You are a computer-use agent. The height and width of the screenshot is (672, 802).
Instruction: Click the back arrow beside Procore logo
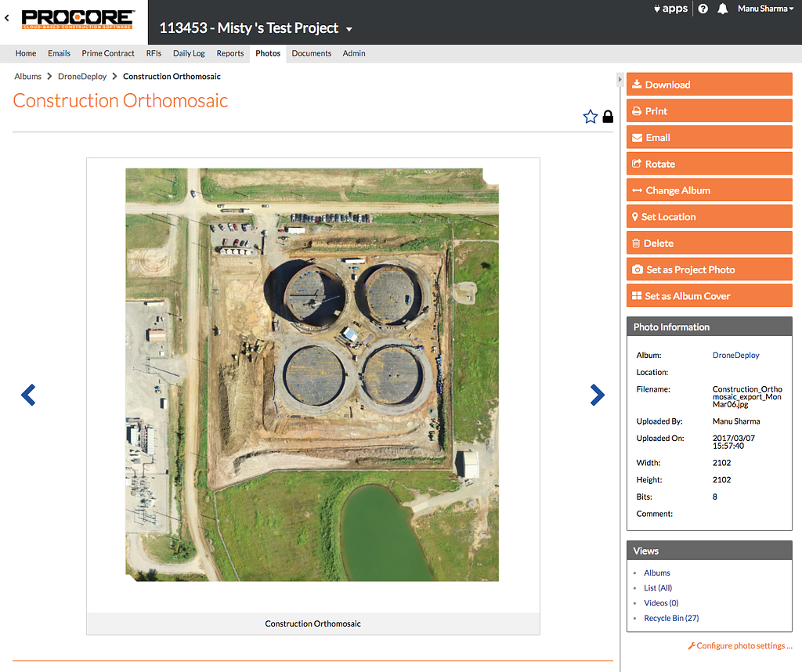[7, 17]
